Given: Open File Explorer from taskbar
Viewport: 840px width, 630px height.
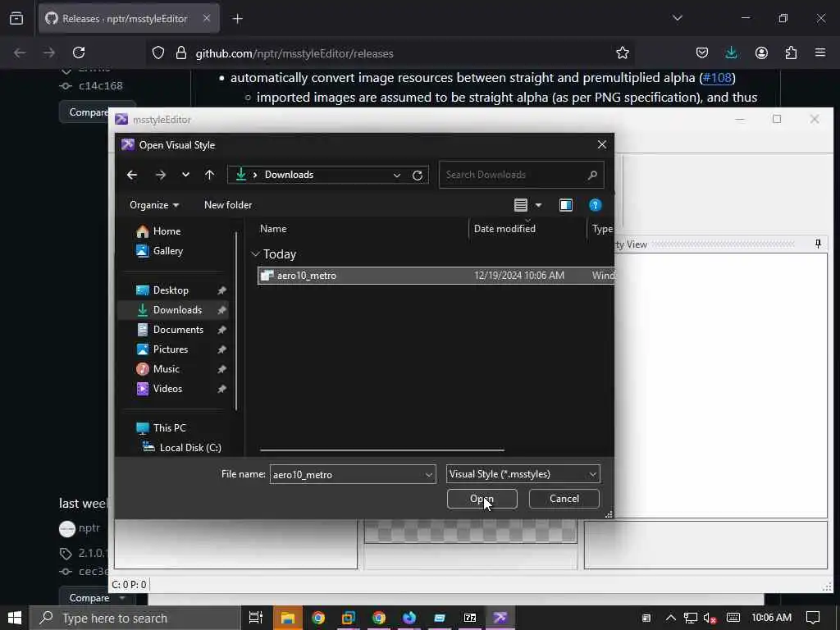Looking at the screenshot, I should [288, 618].
